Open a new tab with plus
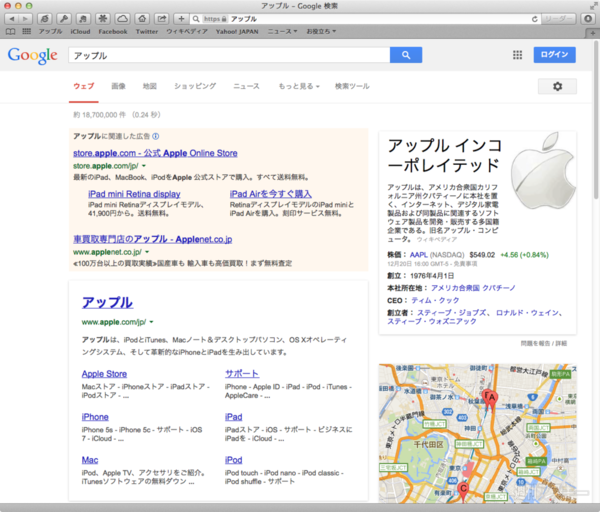This screenshot has width=600, height=512. click(593, 33)
